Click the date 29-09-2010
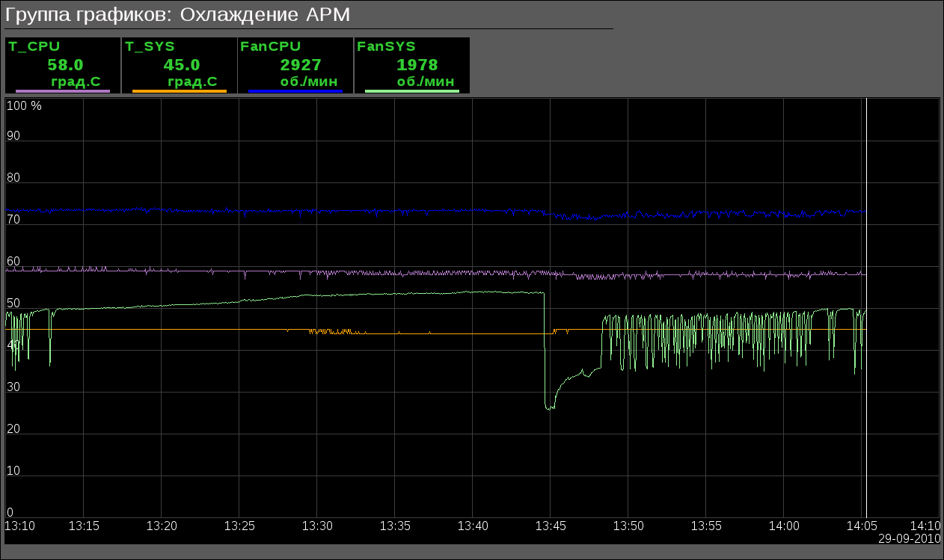Viewport: 944px width, 560px height. [x=909, y=538]
